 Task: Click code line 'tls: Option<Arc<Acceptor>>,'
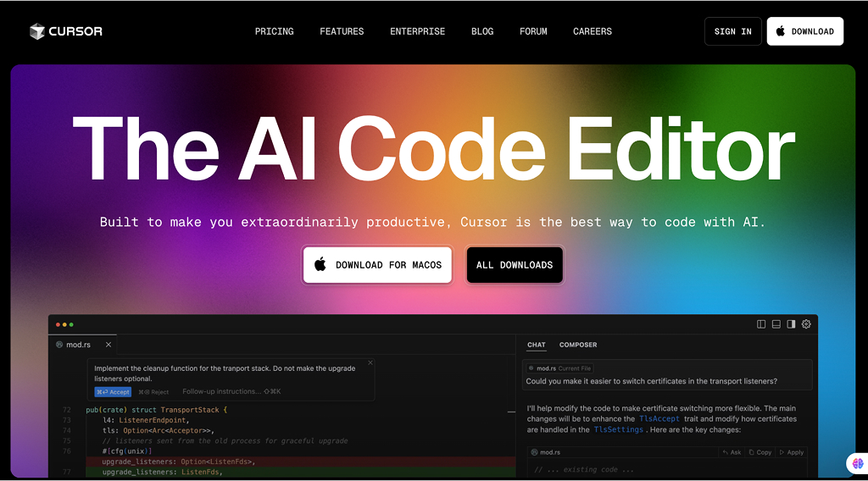pyautogui.click(x=159, y=431)
